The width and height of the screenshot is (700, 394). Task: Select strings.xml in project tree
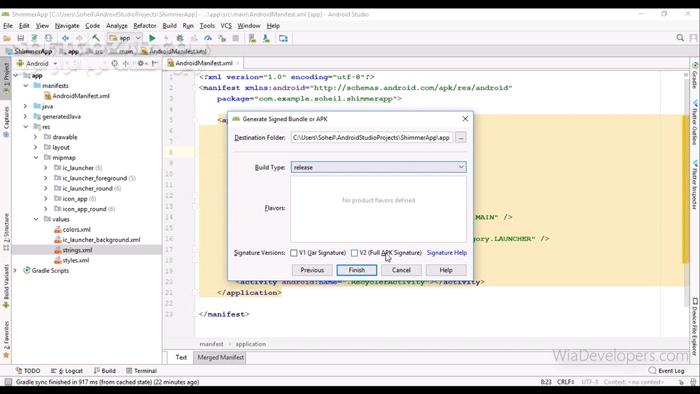[x=77, y=250]
